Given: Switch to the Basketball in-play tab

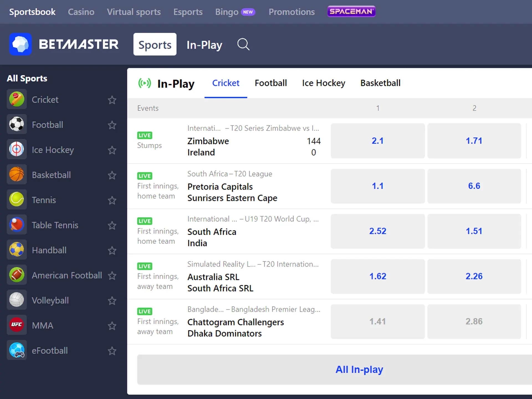Looking at the screenshot, I should coord(380,83).
